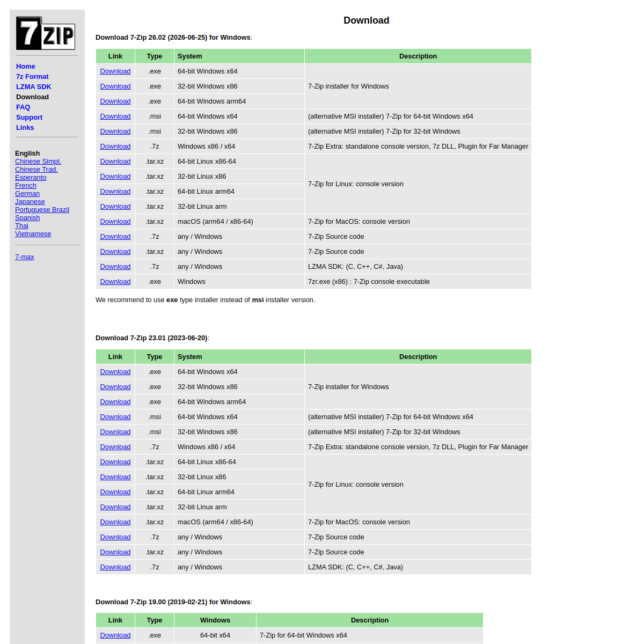The width and height of the screenshot is (644, 644).
Task: Download 26.02 .exe for 64-bit Windows x64
Action: 115,71
